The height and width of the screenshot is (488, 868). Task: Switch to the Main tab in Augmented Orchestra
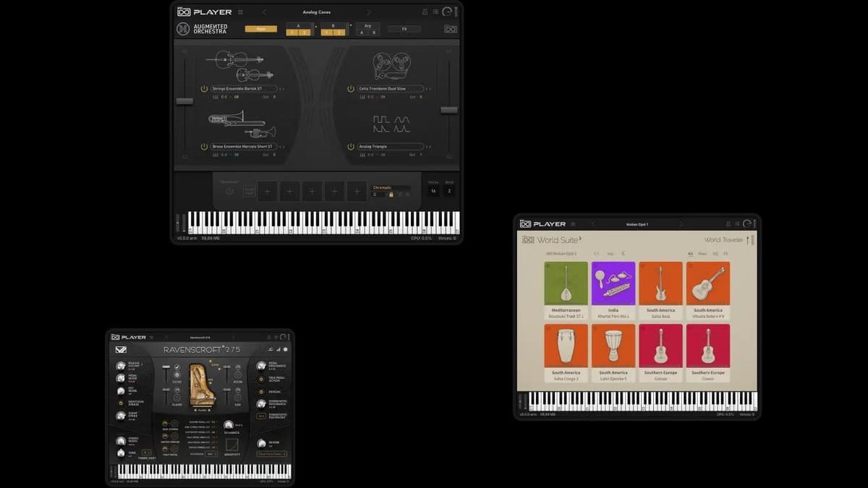coord(261,29)
